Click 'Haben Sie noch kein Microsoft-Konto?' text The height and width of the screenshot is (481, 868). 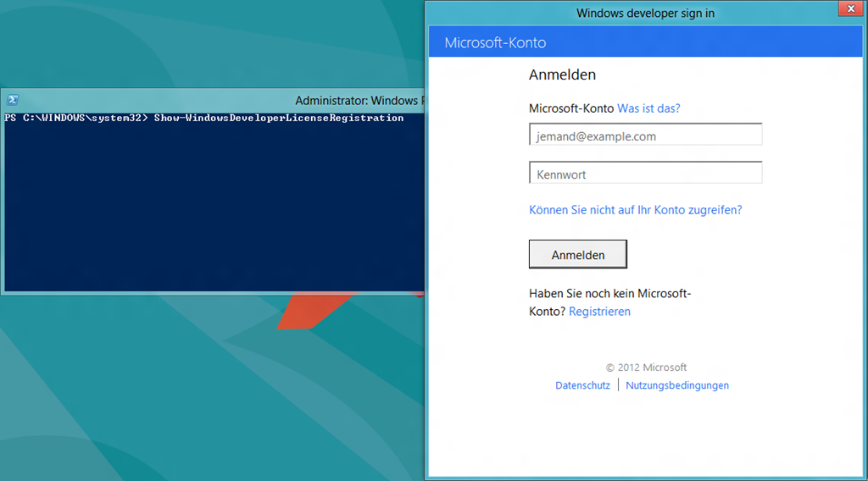609,301
